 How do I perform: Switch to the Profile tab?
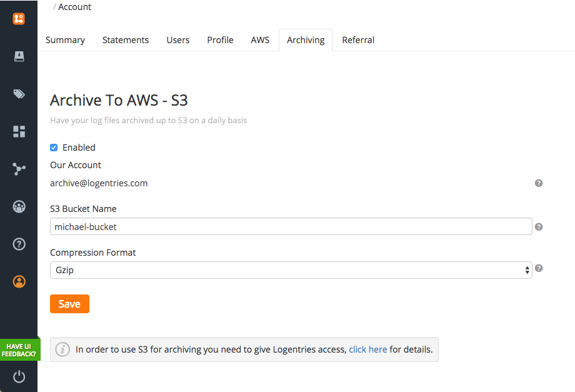[220, 40]
